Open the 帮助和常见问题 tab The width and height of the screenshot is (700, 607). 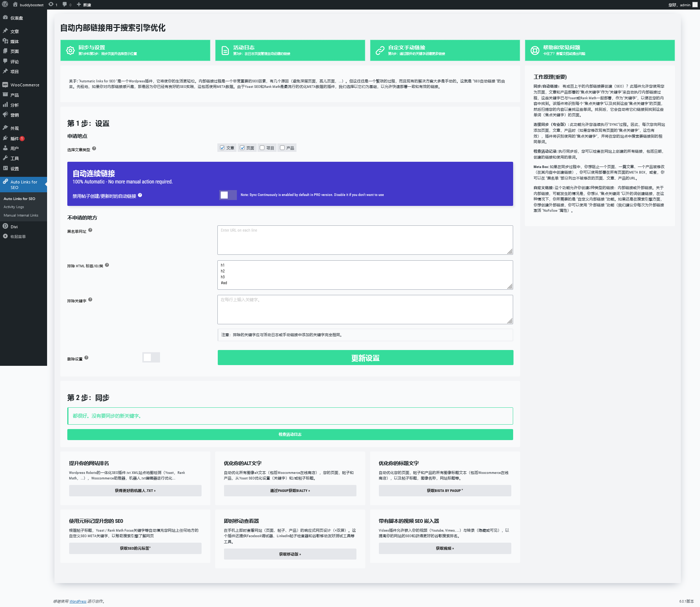tap(600, 50)
